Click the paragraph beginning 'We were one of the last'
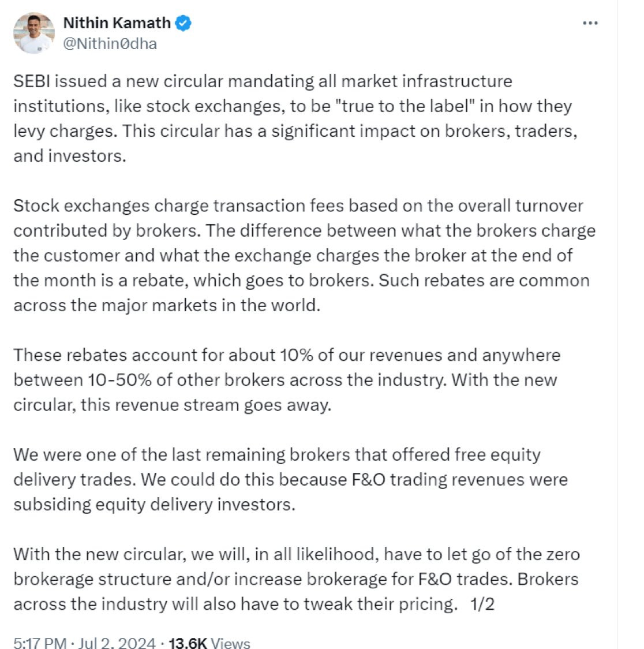644x649 pixels. coord(289,479)
